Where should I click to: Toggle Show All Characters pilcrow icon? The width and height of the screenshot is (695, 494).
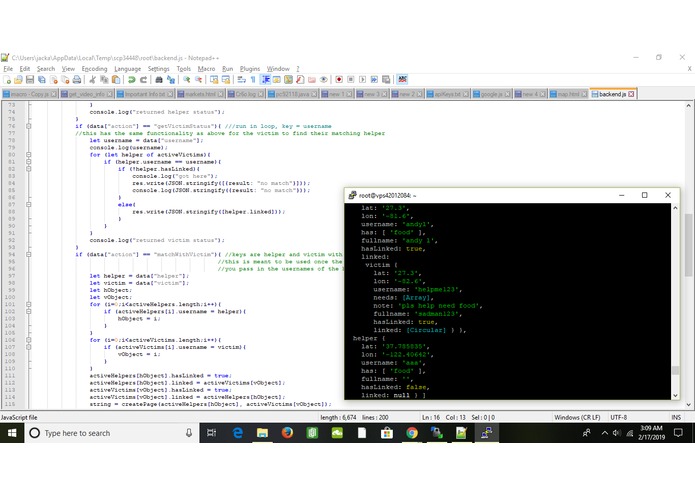click(x=253, y=80)
